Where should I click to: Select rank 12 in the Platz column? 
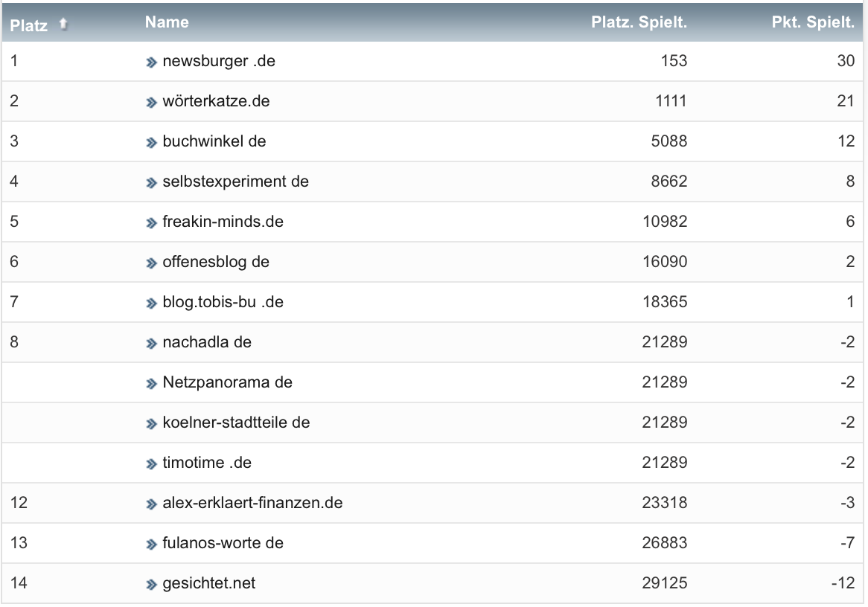coord(19,502)
